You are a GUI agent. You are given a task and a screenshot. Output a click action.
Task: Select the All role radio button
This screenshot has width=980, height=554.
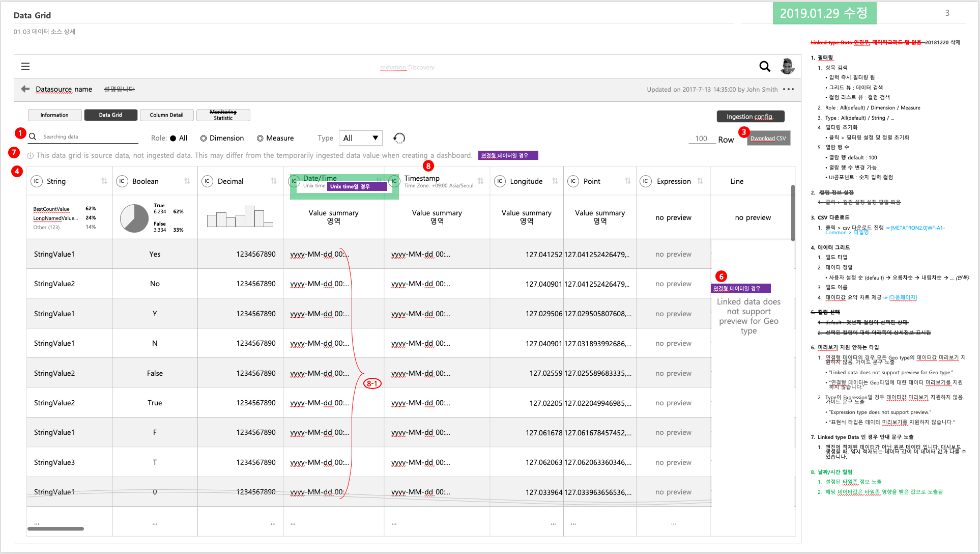point(173,138)
